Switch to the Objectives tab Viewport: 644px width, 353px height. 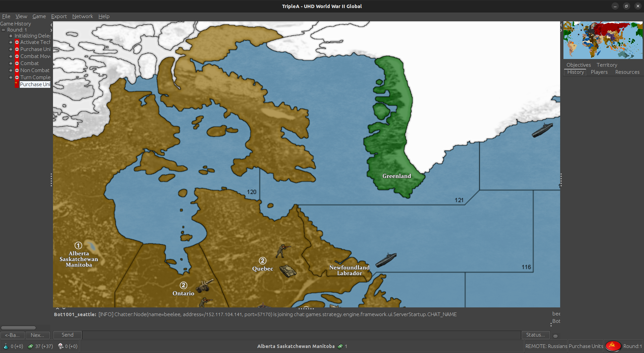point(579,65)
